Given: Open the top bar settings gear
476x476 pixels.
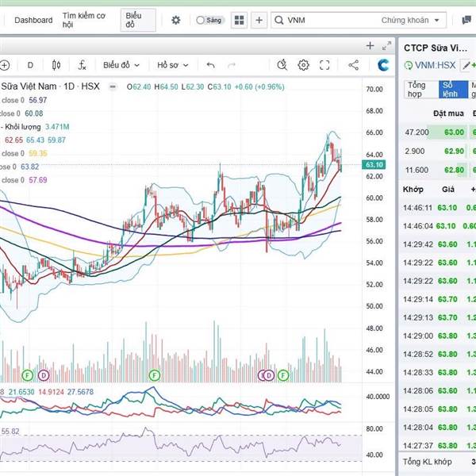Looking at the screenshot, I should [176, 21].
